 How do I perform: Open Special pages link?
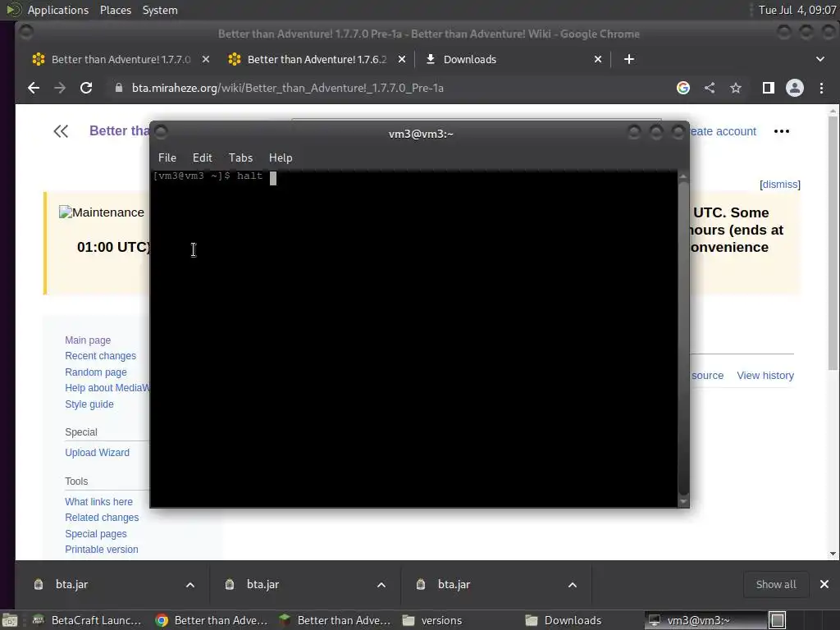[96, 533]
